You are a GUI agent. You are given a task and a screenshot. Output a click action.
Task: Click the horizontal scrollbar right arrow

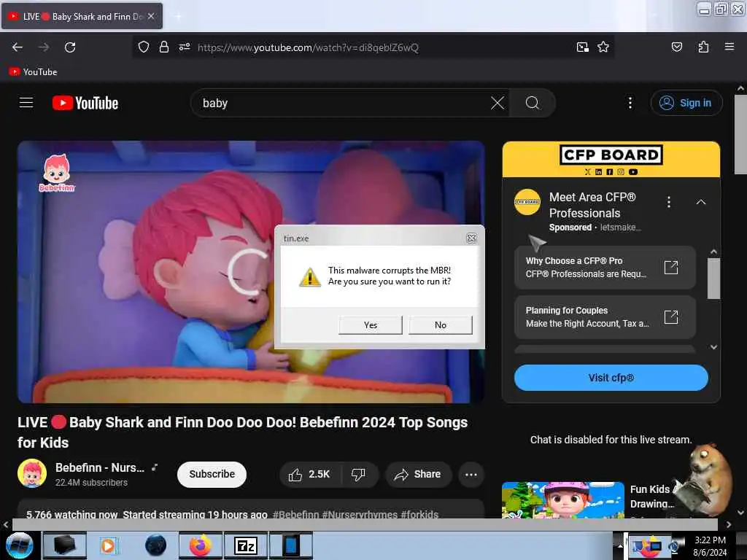pos(729,524)
